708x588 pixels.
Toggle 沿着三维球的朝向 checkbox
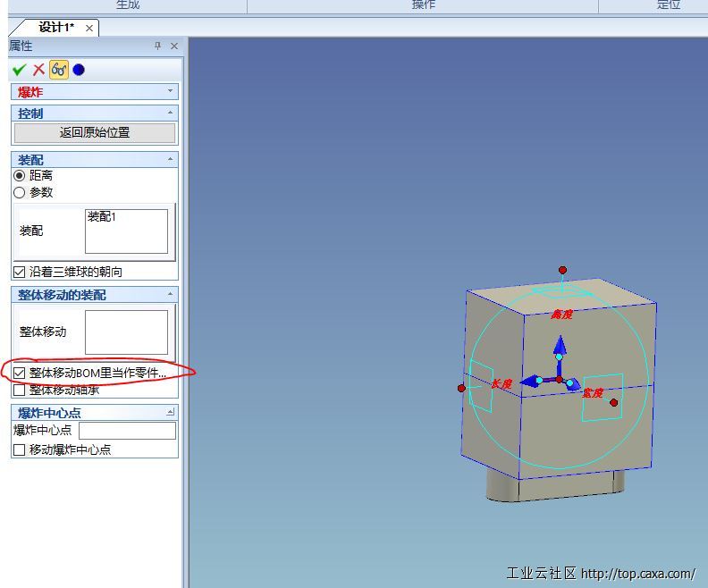point(20,272)
